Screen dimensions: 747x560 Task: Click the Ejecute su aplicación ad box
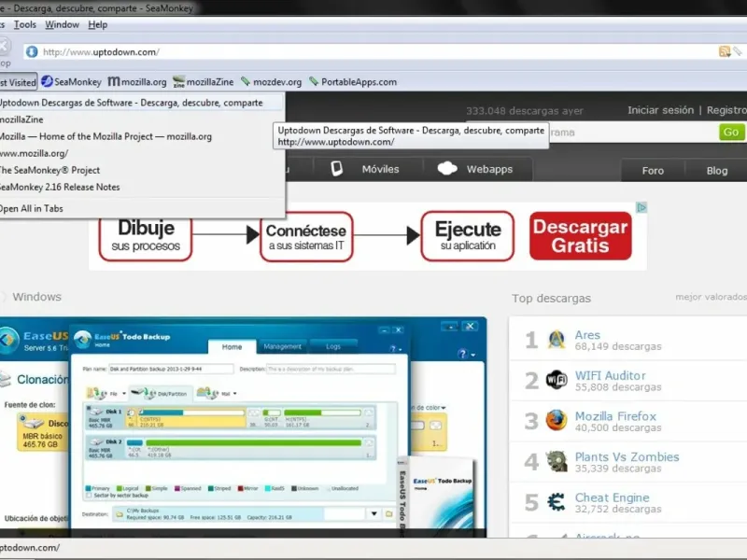coord(468,237)
